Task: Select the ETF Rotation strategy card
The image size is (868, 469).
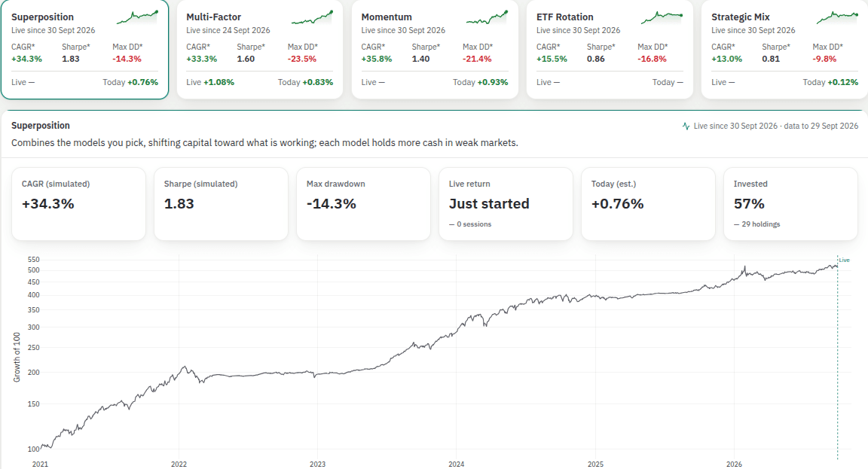Action: [610, 49]
